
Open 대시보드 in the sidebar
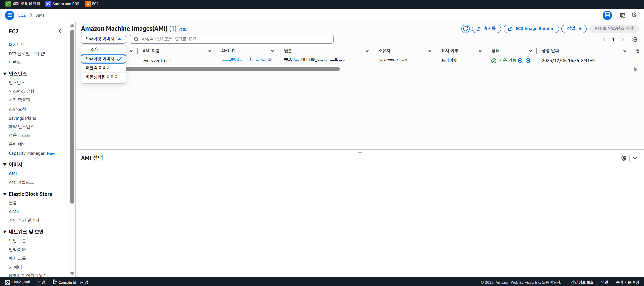point(17,45)
